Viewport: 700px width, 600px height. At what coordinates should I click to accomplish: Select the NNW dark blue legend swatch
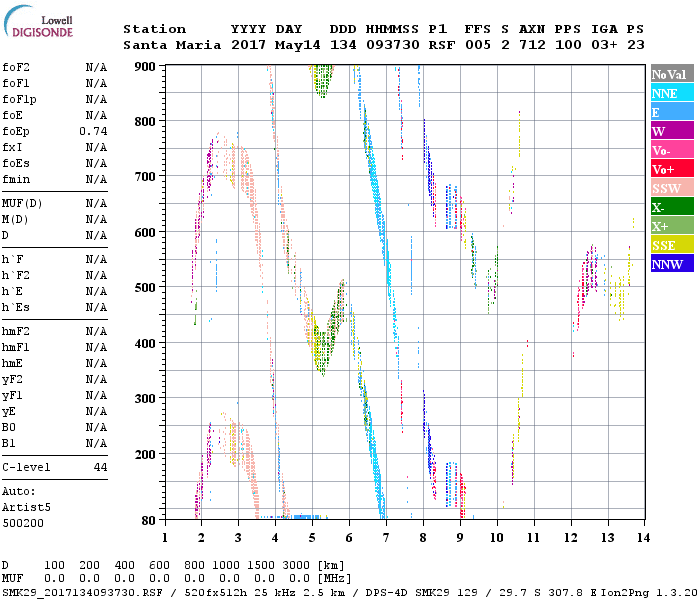coord(672,264)
